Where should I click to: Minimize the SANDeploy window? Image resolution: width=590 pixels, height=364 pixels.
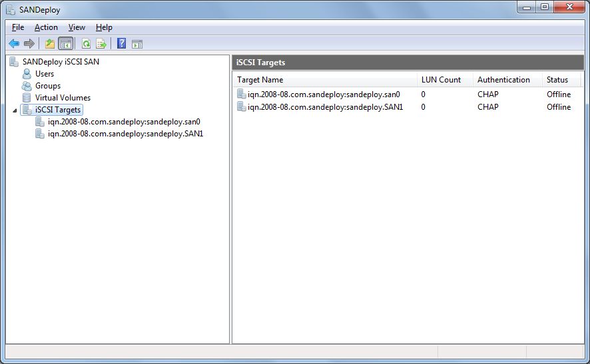click(527, 7)
